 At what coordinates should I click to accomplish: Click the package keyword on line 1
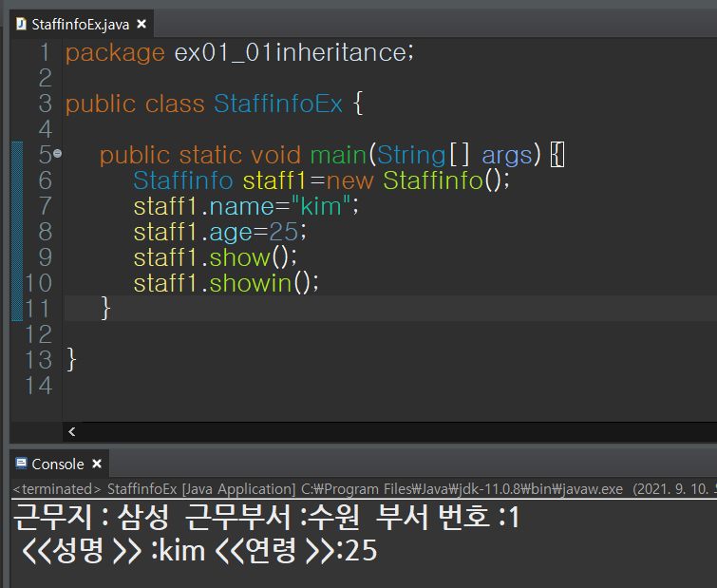pyautogui.click(x=115, y=53)
